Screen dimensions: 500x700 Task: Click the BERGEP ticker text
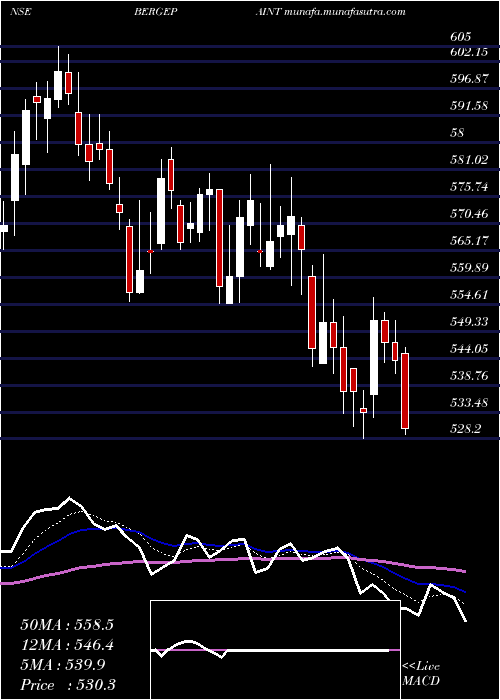pos(156,12)
